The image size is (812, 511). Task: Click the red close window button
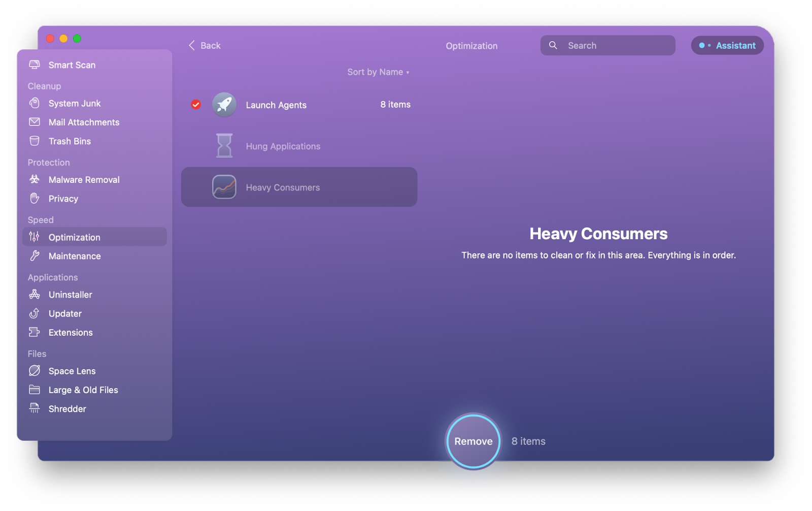pyautogui.click(x=50, y=39)
